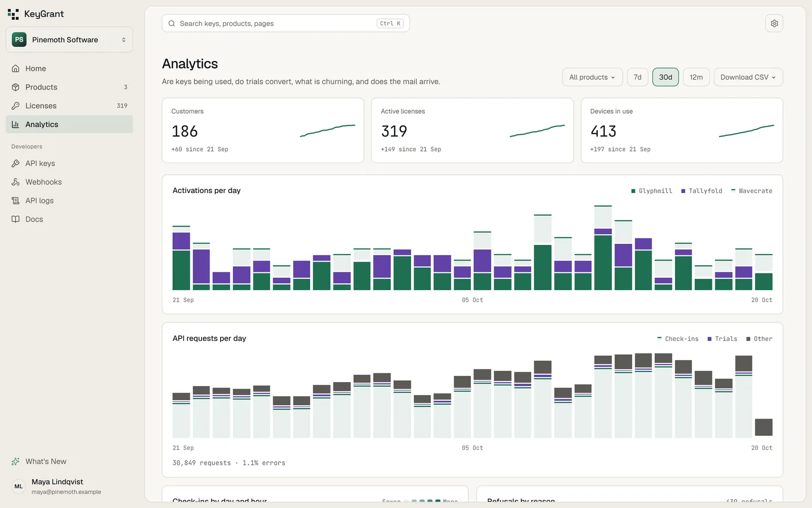The image size is (812, 508).
Task: Open the Products section
Action: point(70,87)
